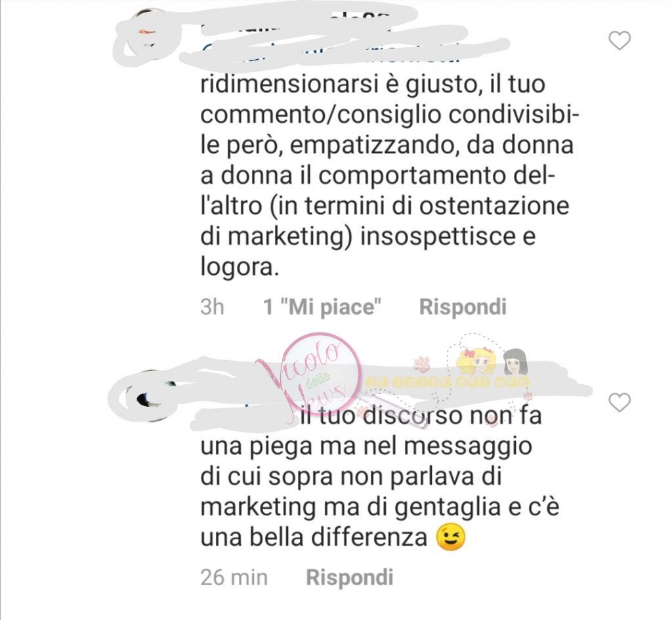
Task: Open the first commenter's scribbled avatar
Action: 146,39
